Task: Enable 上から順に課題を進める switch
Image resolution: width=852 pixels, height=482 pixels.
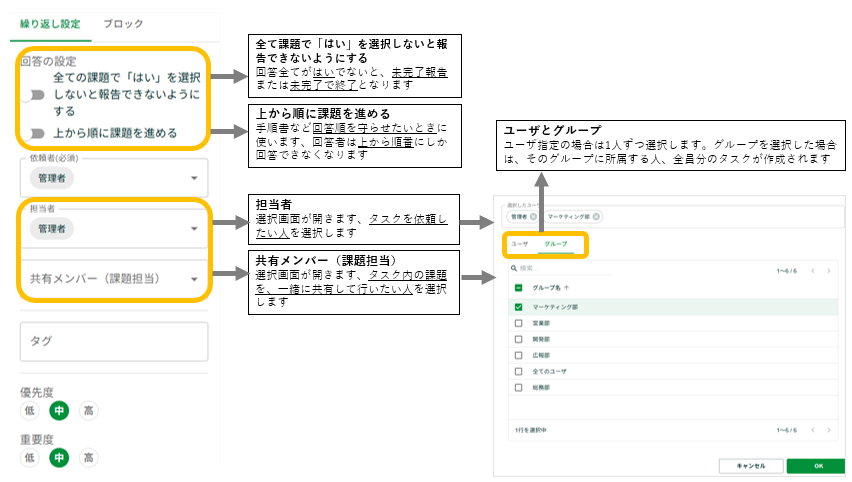Action: pos(38,133)
